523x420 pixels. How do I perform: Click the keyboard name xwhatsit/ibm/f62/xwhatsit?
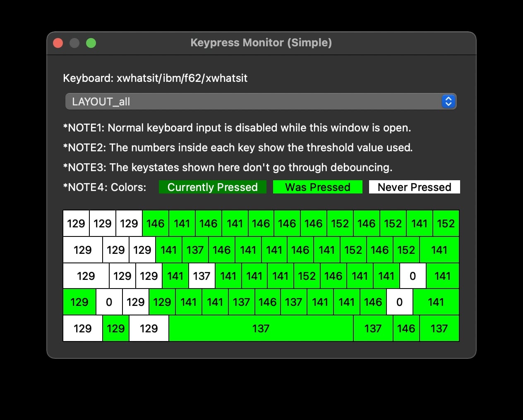[x=155, y=78]
